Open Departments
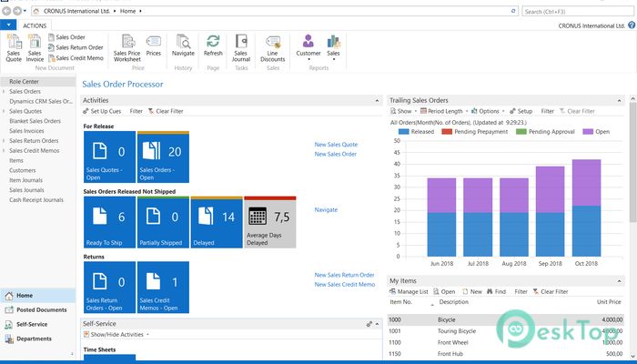The height and width of the screenshot is (364, 637). (x=38, y=339)
